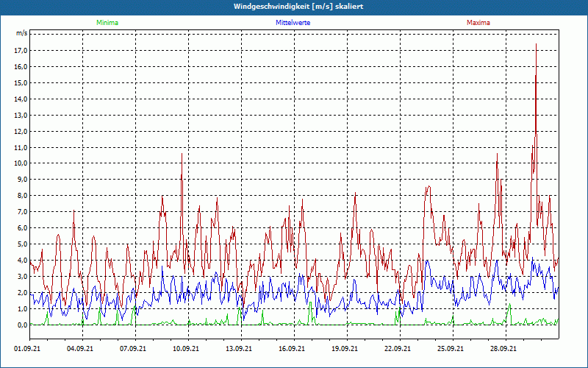
Task: Click the 14,0 y-axis value
Action: click(x=21, y=99)
